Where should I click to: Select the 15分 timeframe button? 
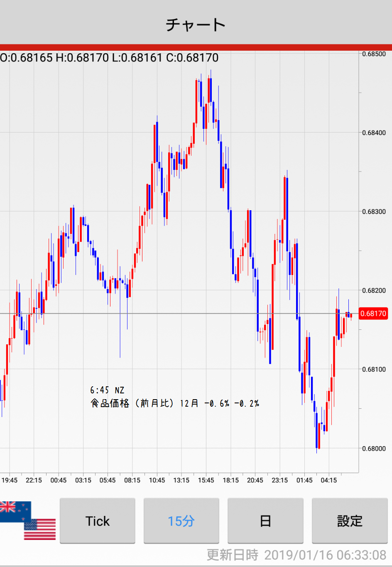[x=181, y=521]
